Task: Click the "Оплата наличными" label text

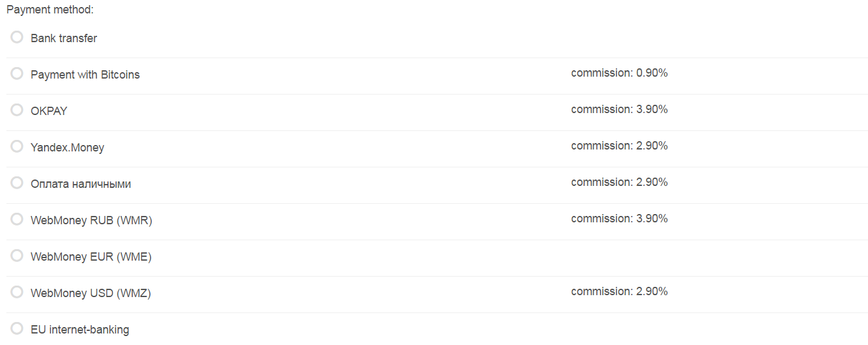Action: (x=80, y=184)
